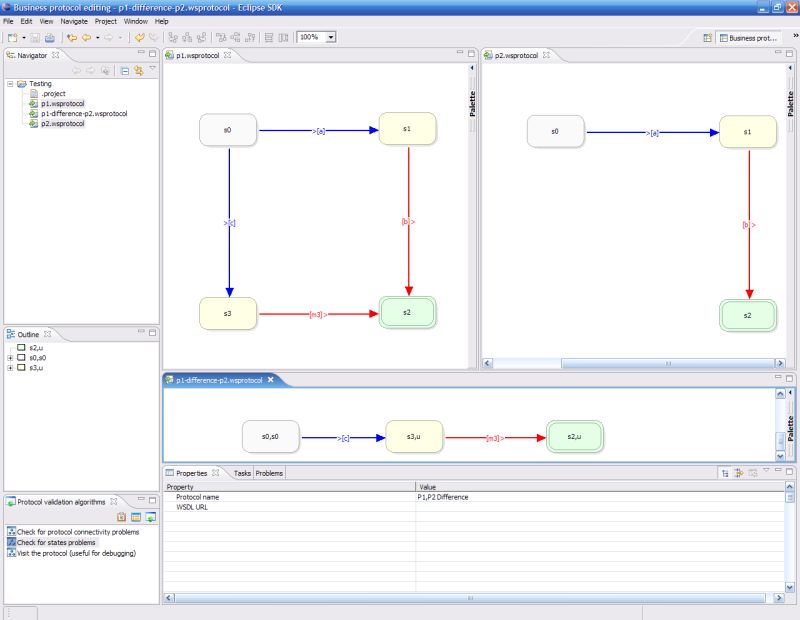Select p2.wsprotocol in Navigator tree
This screenshot has width=800, height=620.
[63, 123]
